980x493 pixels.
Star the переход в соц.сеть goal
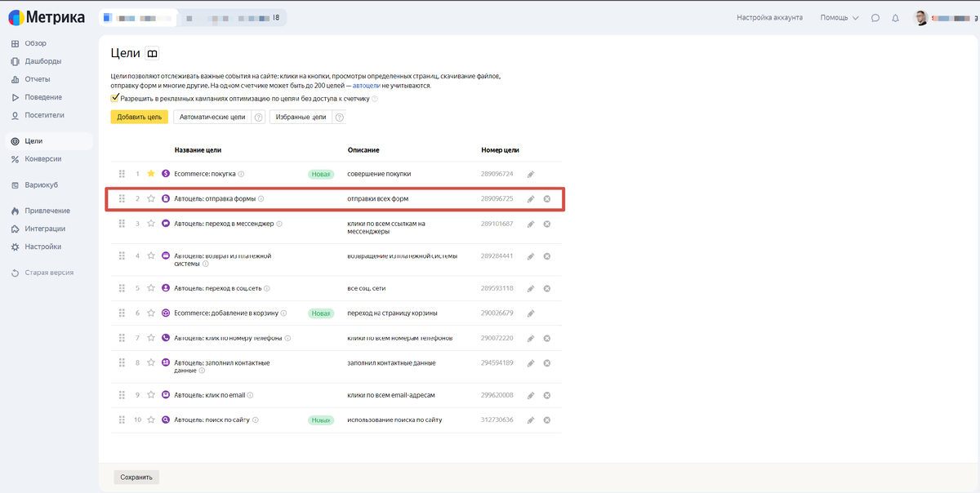[x=151, y=288]
